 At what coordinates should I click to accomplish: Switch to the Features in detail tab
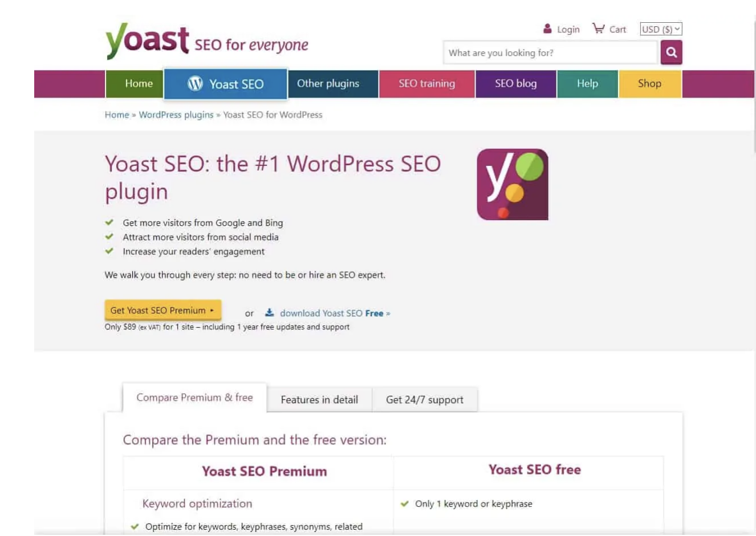(319, 400)
